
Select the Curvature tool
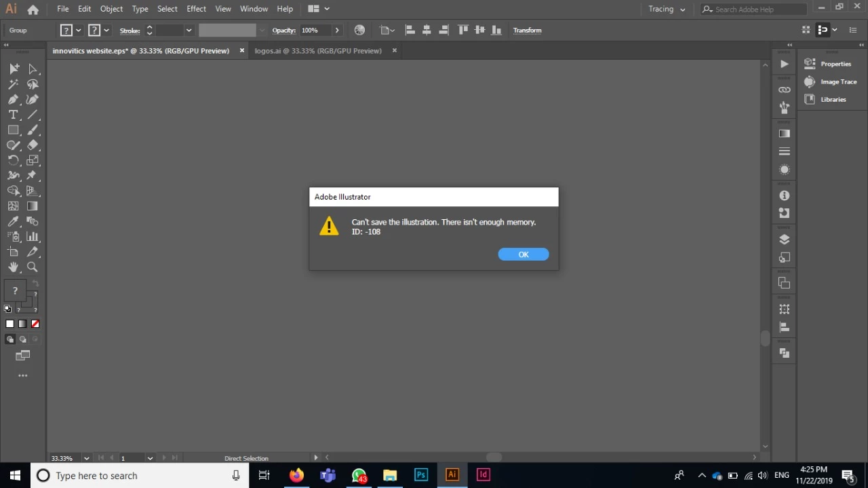click(33, 99)
